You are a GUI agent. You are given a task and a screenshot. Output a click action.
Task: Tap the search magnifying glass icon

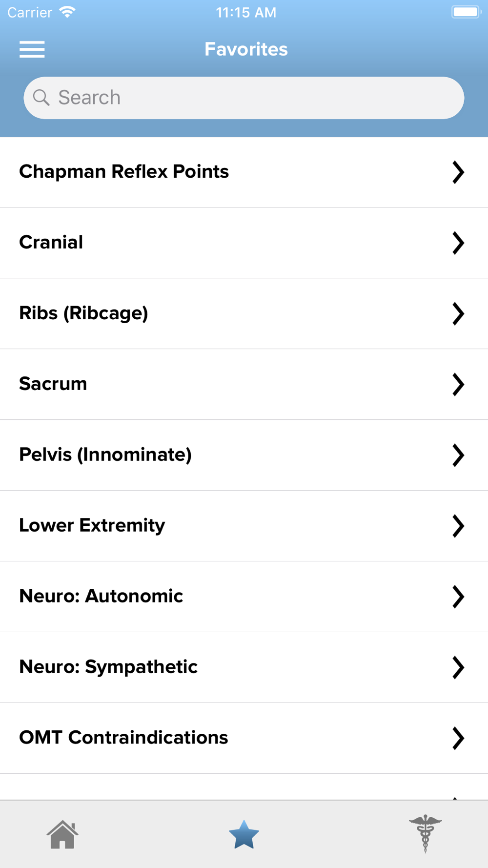click(x=41, y=98)
